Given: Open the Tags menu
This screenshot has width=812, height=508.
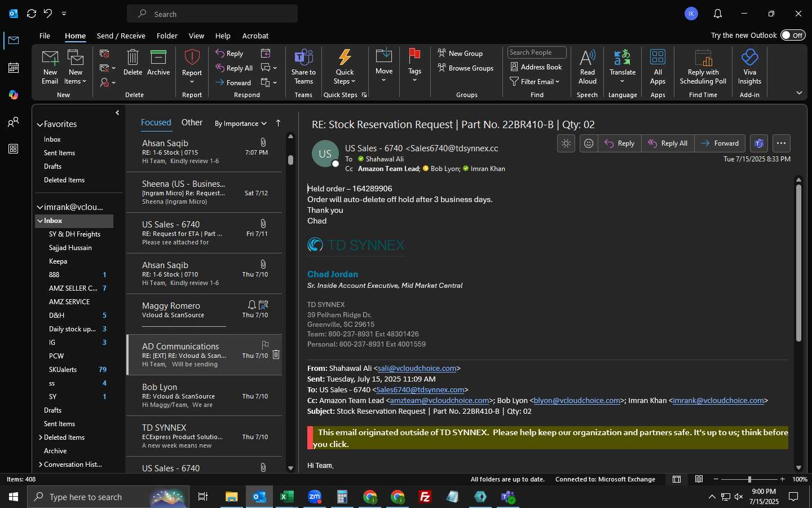Looking at the screenshot, I should pos(414,66).
